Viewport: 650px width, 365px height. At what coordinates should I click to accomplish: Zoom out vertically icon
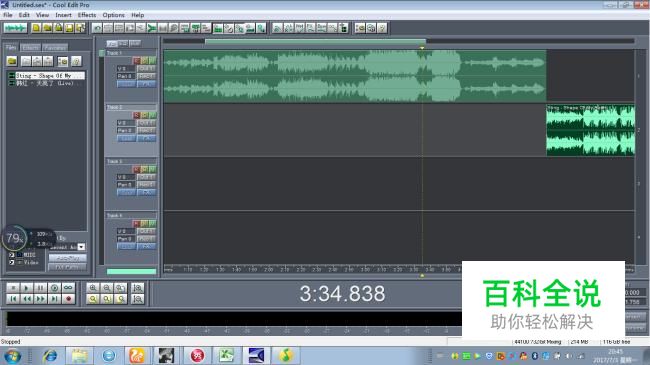coord(138,299)
